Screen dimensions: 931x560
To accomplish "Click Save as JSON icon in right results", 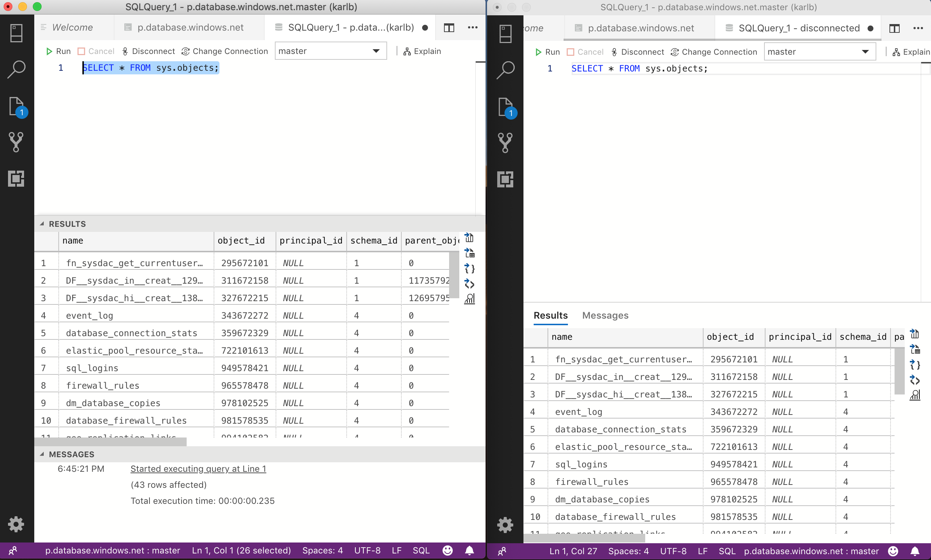I will point(915,365).
